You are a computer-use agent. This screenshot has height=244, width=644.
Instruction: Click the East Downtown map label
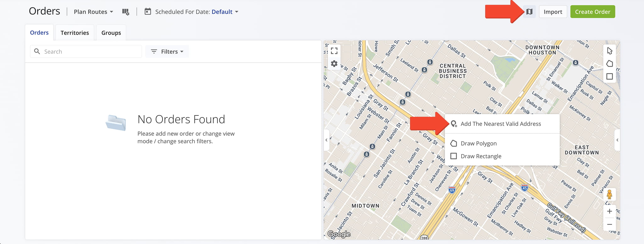click(x=582, y=150)
